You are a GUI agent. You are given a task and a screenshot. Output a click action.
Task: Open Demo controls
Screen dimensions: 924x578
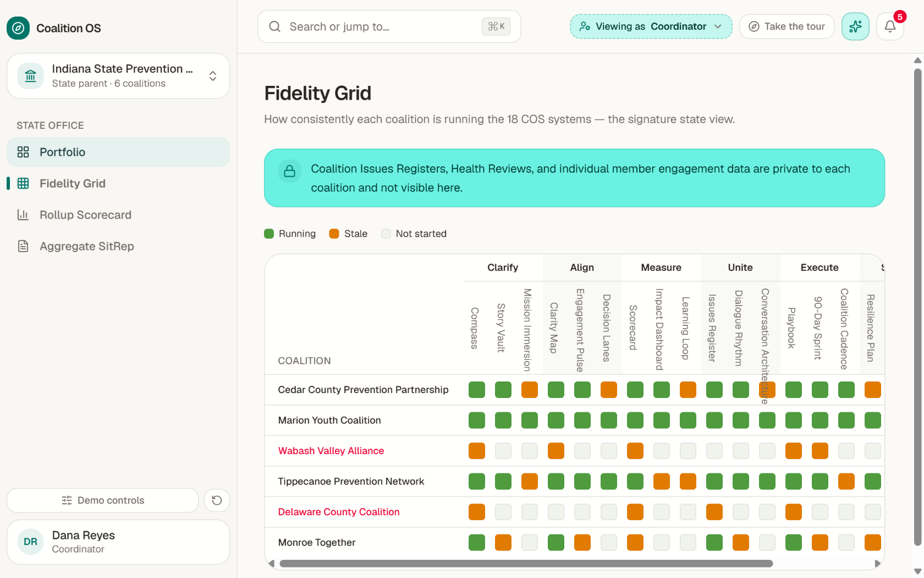click(103, 500)
